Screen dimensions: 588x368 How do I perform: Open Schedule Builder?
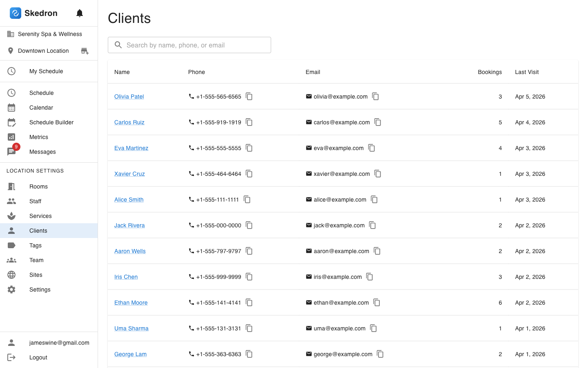49,122
